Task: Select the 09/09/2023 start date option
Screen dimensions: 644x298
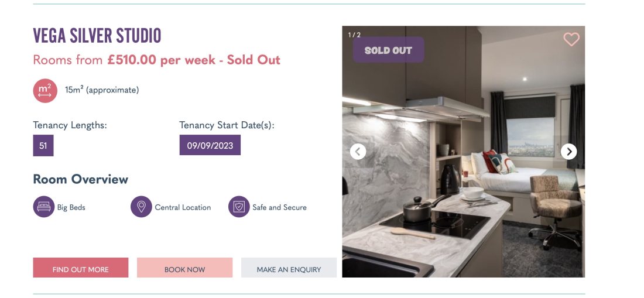Action: click(210, 145)
